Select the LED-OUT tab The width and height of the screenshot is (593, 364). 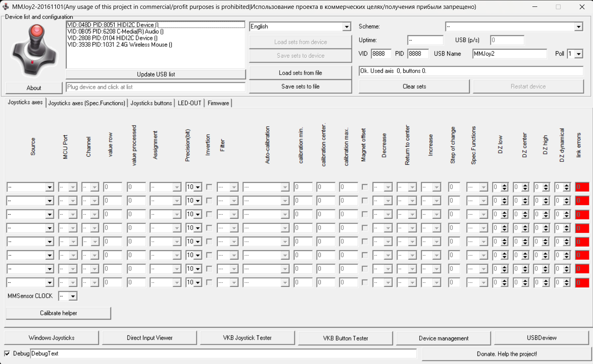(189, 103)
